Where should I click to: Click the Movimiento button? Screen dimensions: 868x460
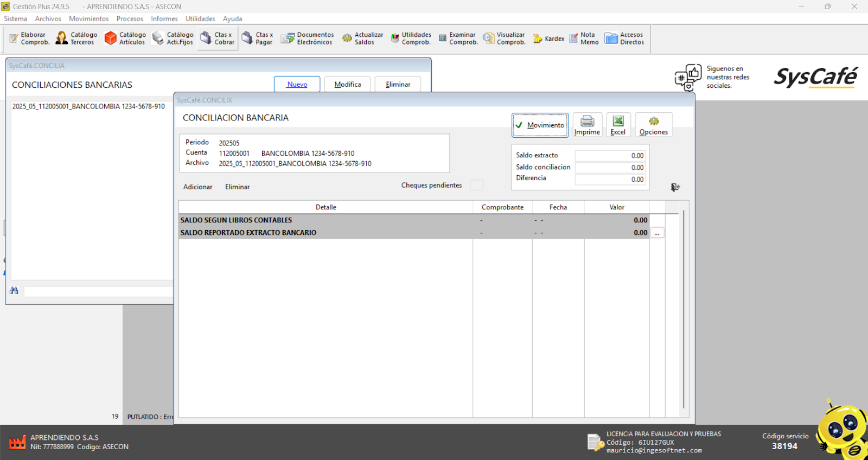[x=540, y=125]
